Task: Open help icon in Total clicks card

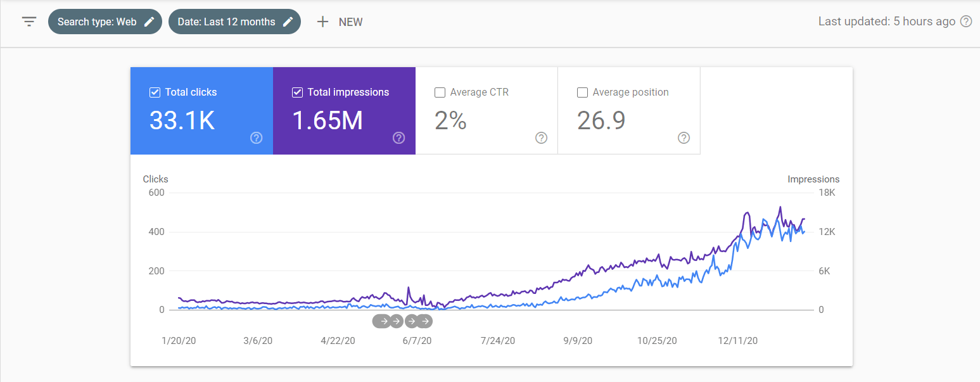Action: (x=256, y=137)
